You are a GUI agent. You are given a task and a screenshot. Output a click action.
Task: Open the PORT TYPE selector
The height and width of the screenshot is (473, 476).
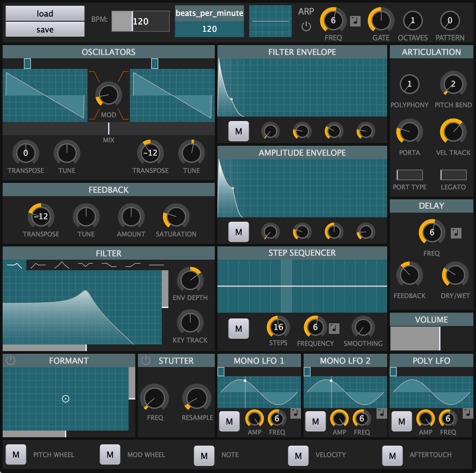(410, 175)
